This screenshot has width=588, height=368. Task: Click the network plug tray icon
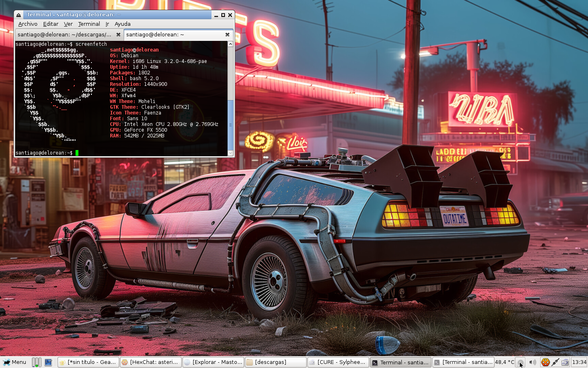click(555, 362)
